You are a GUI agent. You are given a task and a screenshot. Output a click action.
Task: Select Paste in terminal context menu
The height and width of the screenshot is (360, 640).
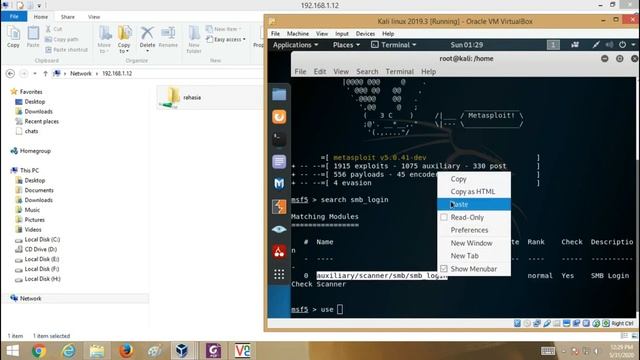coord(474,204)
